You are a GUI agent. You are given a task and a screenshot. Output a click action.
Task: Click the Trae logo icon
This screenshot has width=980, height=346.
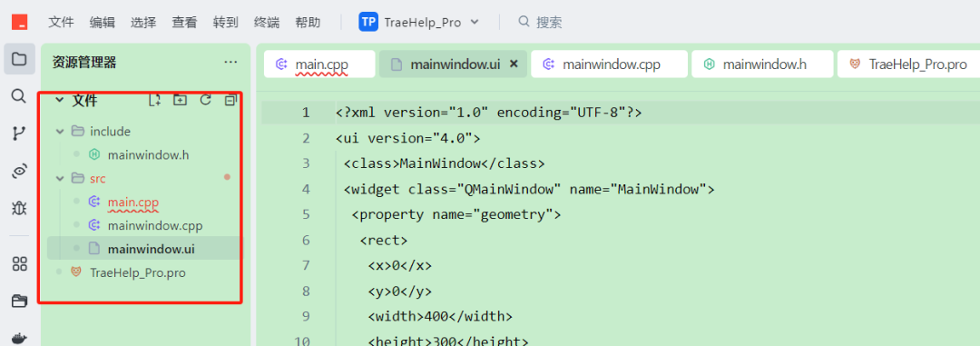coord(19,23)
